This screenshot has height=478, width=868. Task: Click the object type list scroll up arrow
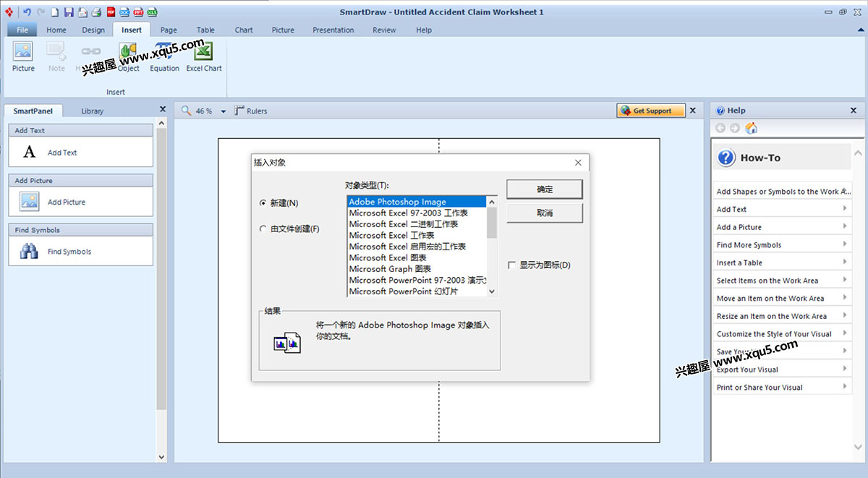tap(492, 202)
